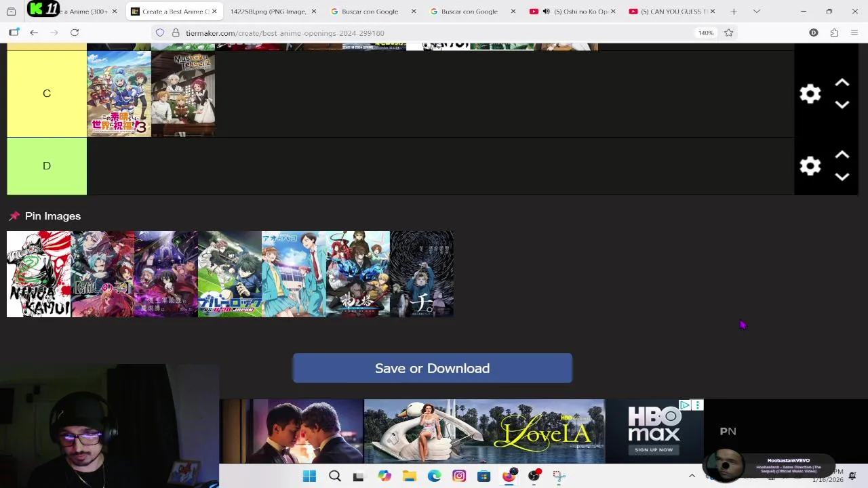Open Instagram from taskbar

click(459, 476)
